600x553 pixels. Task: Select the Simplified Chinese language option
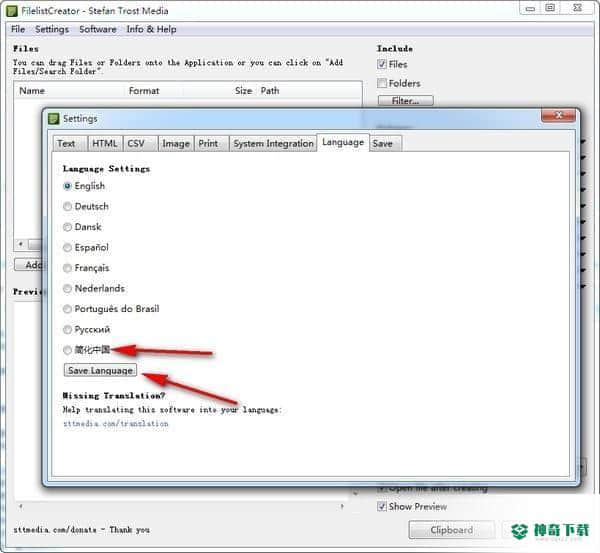(67, 350)
